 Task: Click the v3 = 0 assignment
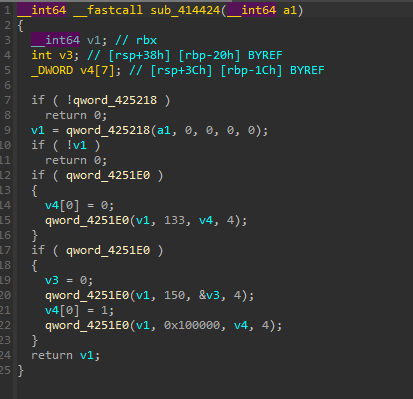pos(69,280)
